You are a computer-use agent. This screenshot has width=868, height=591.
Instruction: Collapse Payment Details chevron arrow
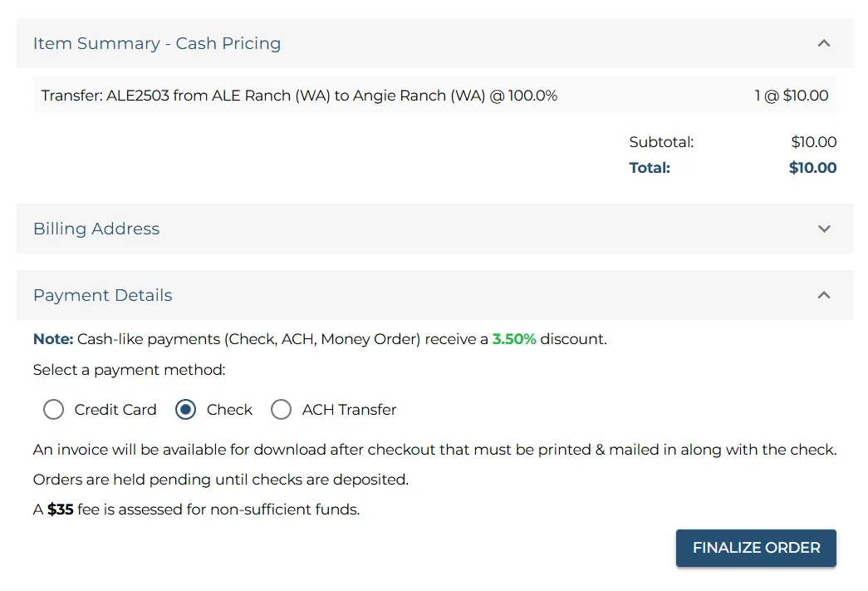(x=823, y=295)
